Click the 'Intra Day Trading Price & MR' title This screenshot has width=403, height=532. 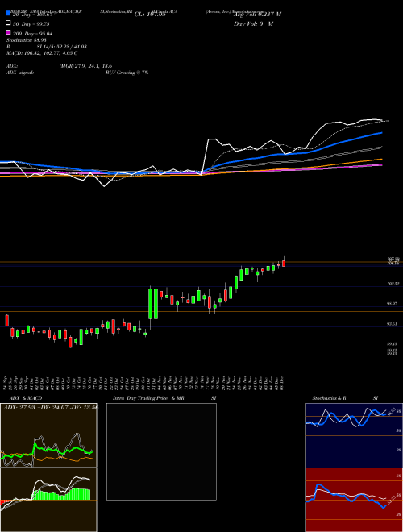pyautogui.click(x=148, y=398)
